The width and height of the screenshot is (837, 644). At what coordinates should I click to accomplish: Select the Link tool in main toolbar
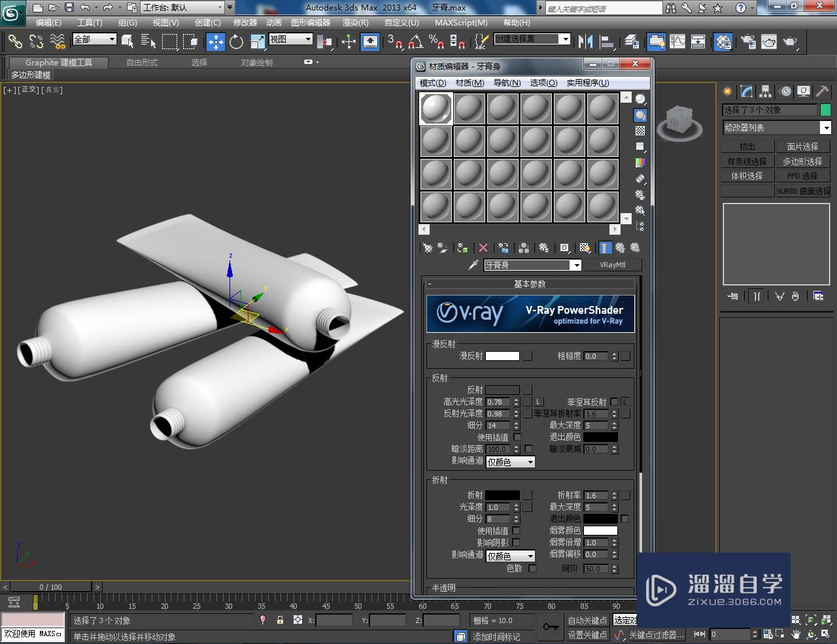(14, 42)
